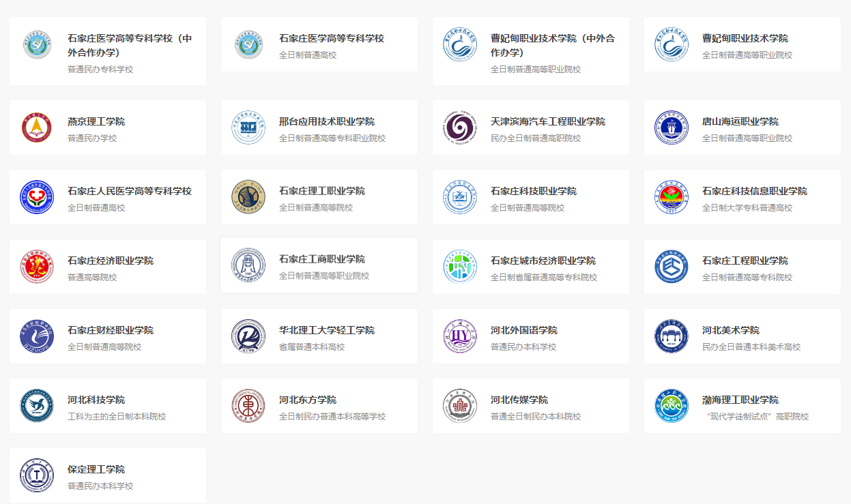Click the purple swirl logo of 天津滨海汽车工程职业学院
The height and width of the screenshot is (504, 851).
click(460, 128)
